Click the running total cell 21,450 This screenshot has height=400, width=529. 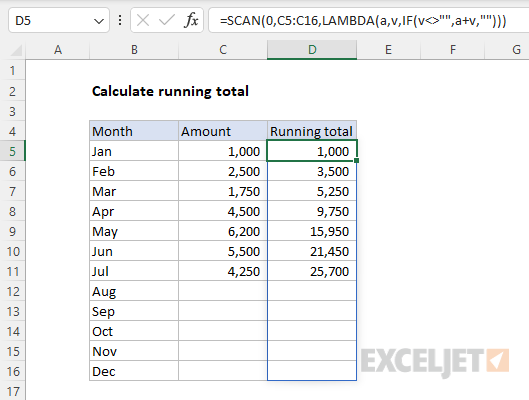pos(312,251)
